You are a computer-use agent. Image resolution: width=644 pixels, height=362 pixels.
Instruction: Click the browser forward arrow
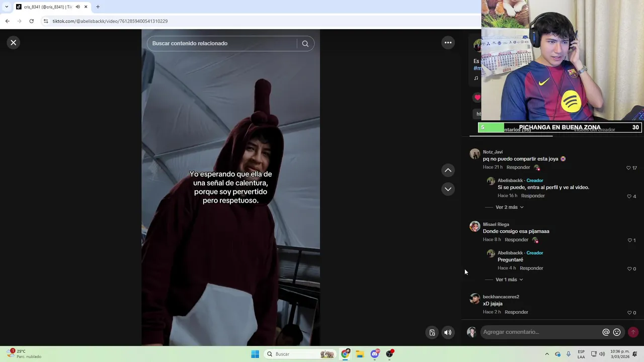[19, 21]
